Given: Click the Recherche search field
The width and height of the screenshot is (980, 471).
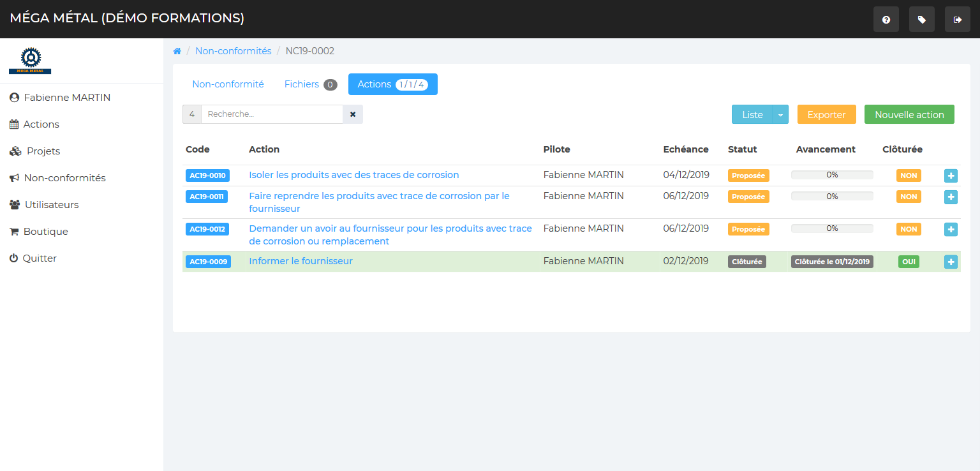Looking at the screenshot, I should pos(272,114).
